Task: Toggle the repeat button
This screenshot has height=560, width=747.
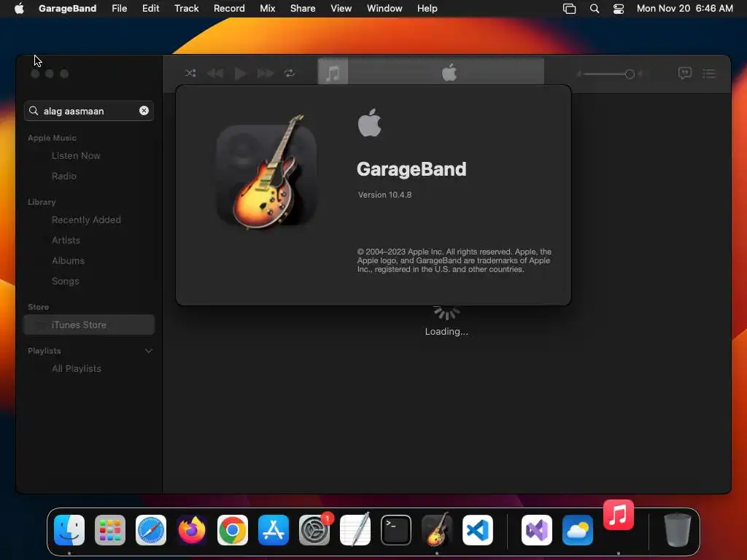Action: pyautogui.click(x=290, y=74)
